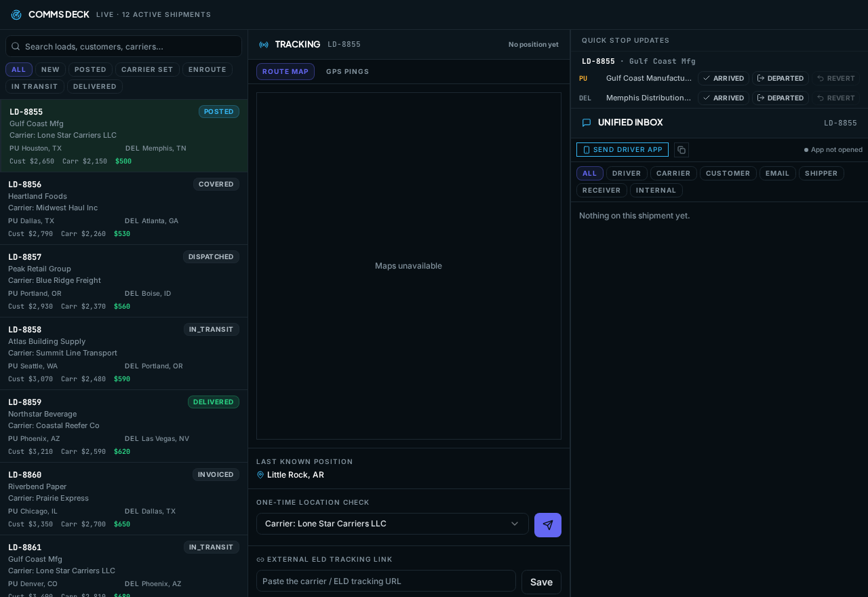Click the search loads input field

click(x=124, y=46)
